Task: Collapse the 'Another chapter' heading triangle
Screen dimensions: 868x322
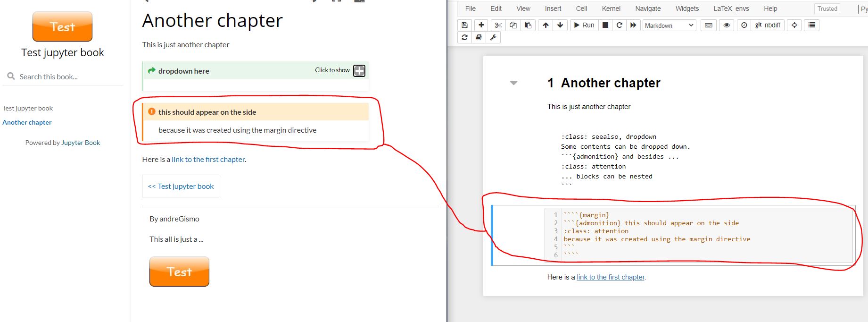Action: pyautogui.click(x=514, y=83)
